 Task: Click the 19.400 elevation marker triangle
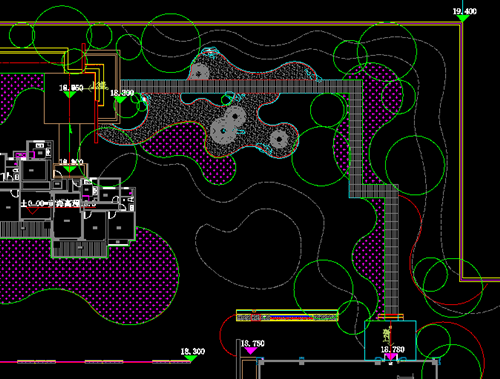tap(462, 18)
